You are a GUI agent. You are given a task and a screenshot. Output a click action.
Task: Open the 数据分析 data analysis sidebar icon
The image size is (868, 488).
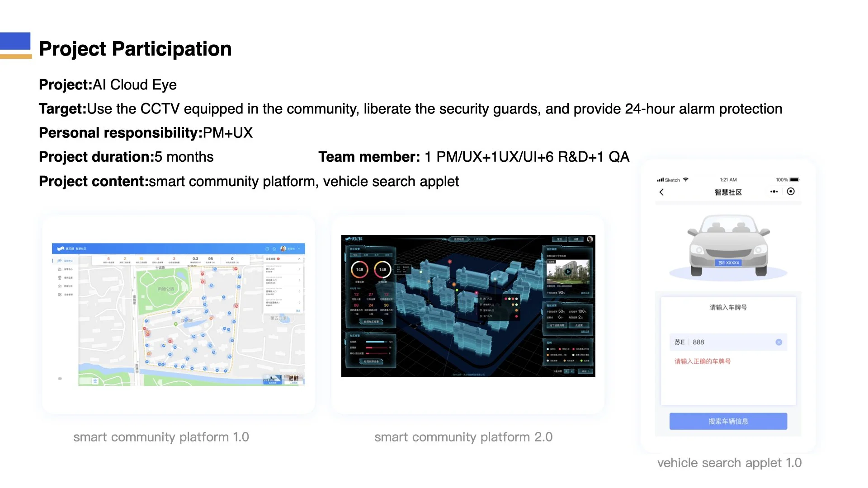(x=60, y=286)
